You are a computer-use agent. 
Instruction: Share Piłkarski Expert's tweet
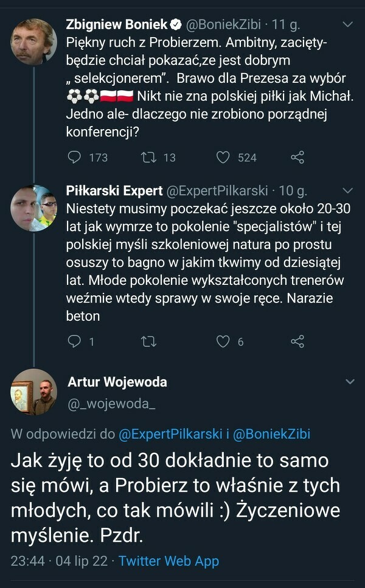coord(297,341)
